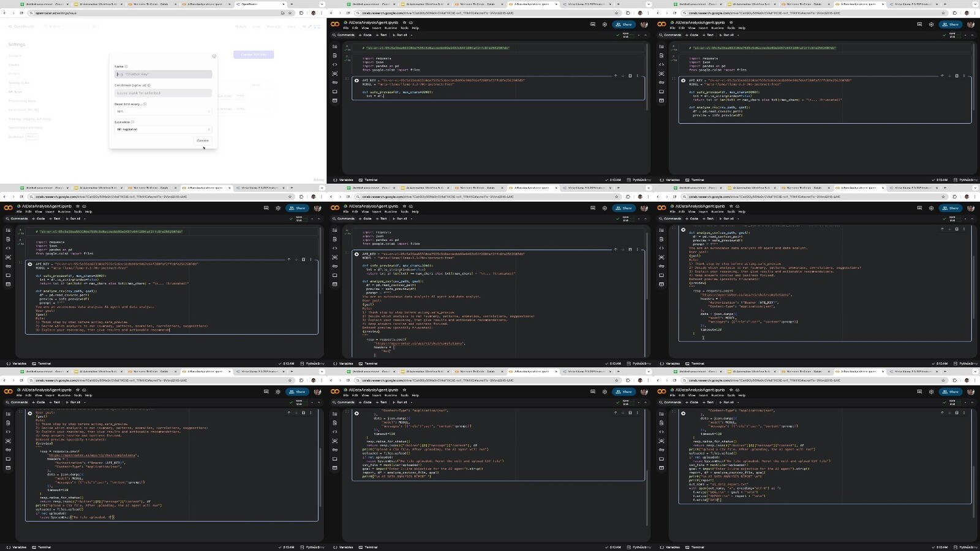Open Terminal in the bottom-left Colab frame
The height and width of the screenshot is (551, 980).
point(42,547)
